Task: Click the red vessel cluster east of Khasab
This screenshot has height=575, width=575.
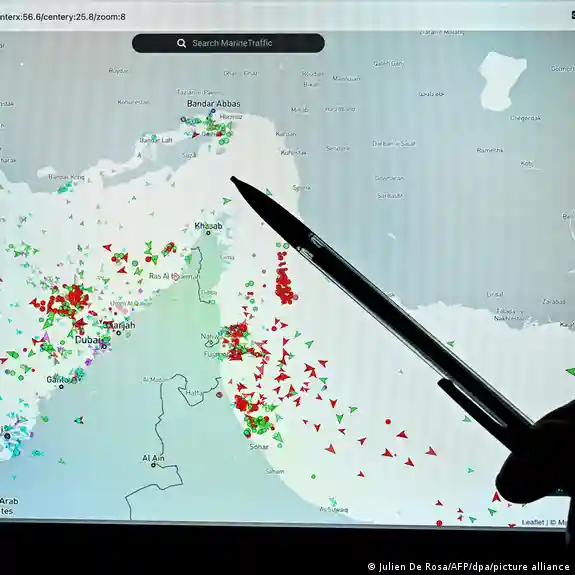Action: coord(284,279)
